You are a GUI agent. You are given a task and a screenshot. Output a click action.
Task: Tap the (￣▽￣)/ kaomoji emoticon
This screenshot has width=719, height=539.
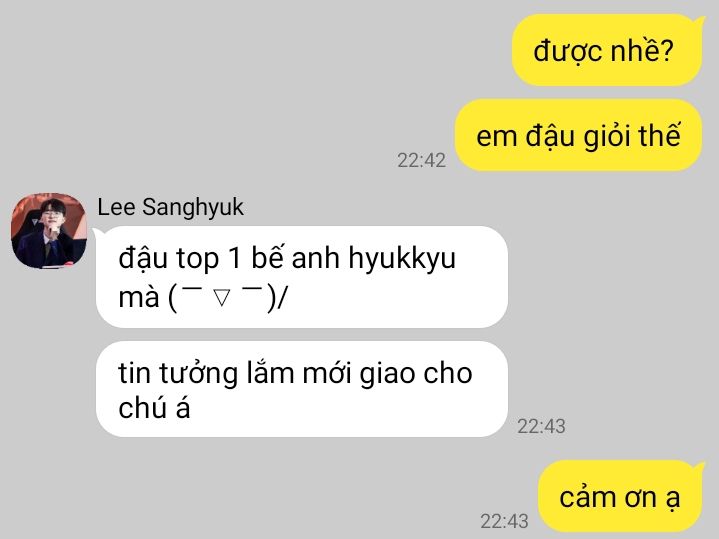point(227,298)
